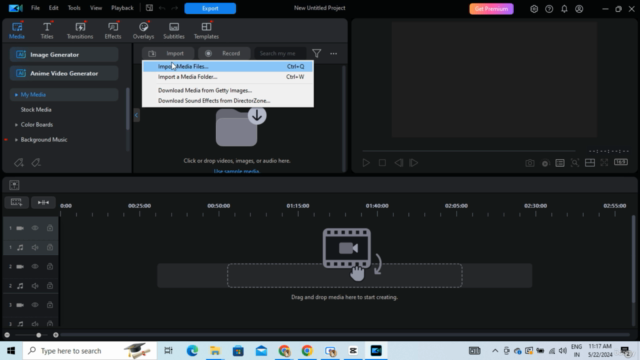Viewport: 640px width, 360px height.
Task: Open File Explorer from the taskbar
Action: (215, 351)
